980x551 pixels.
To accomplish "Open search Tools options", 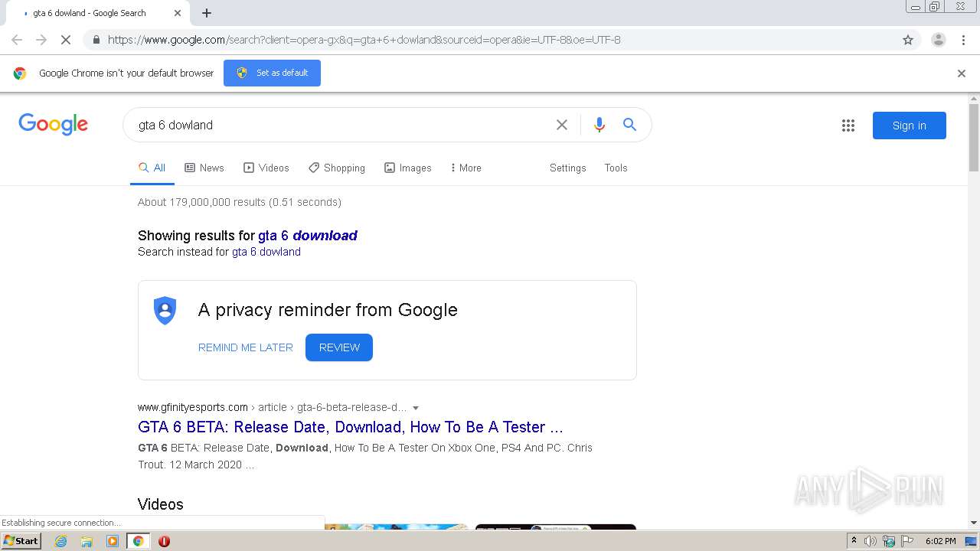I will point(616,168).
